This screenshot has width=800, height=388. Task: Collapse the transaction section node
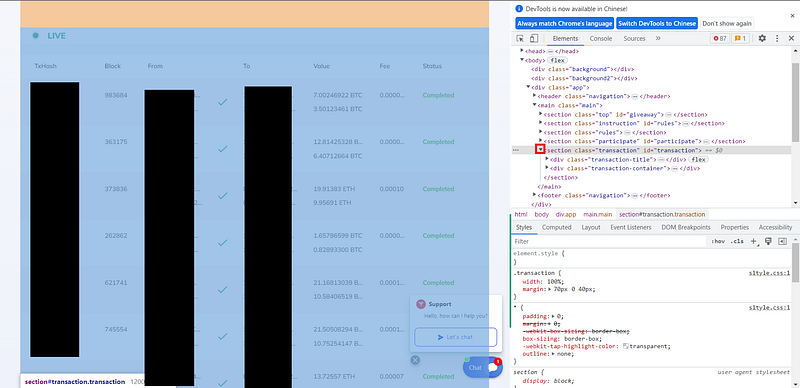click(x=540, y=150)
